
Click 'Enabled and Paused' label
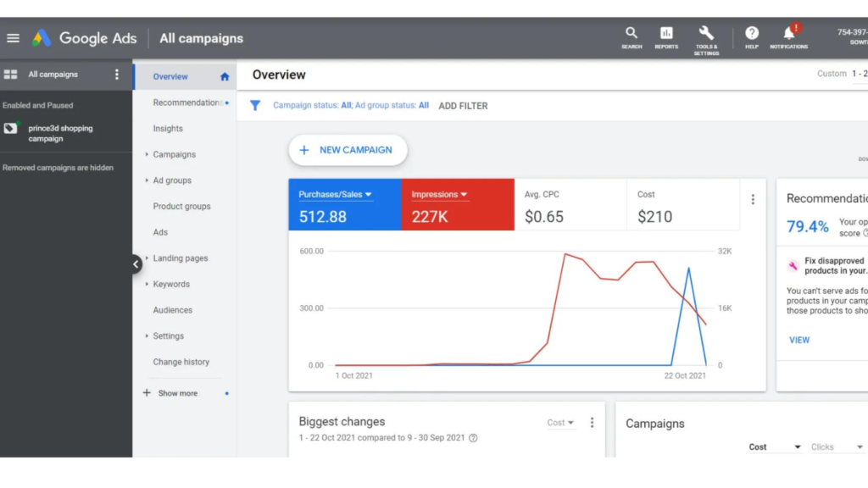[x=37, y=105]
